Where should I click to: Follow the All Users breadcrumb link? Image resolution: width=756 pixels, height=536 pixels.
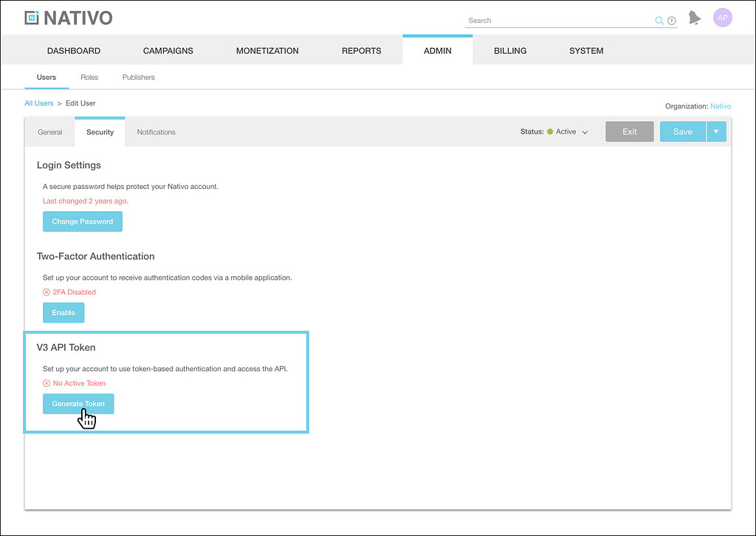click(39, 103)
